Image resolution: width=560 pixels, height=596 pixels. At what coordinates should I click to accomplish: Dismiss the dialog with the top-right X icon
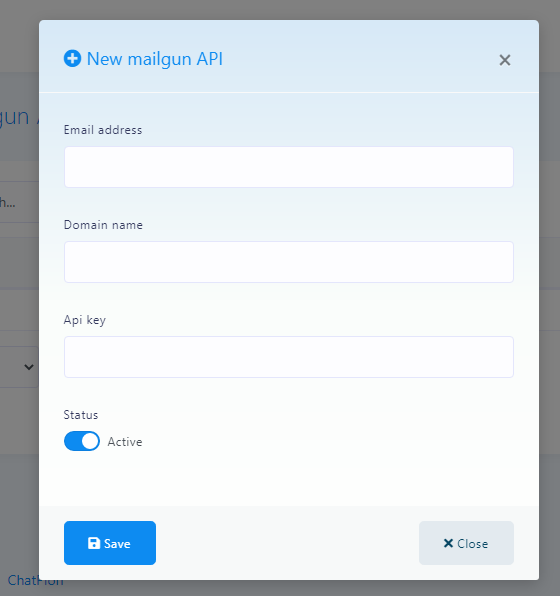(x=504, y=60)
